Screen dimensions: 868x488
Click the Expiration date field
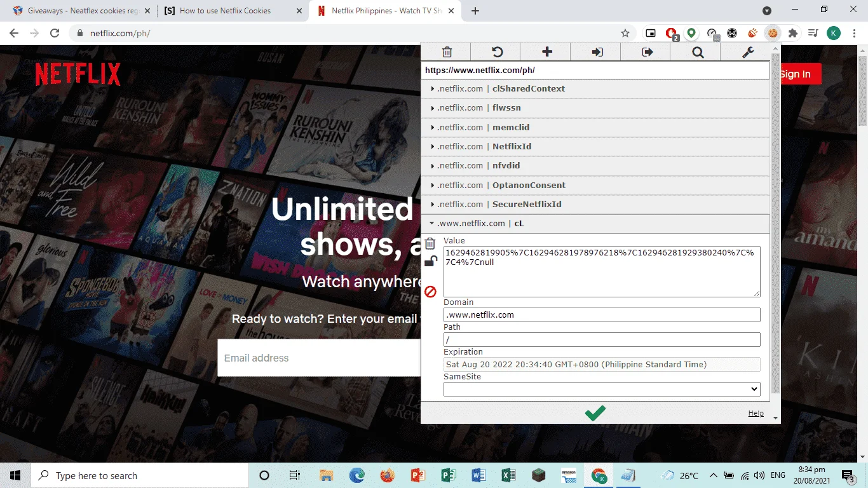602,364
